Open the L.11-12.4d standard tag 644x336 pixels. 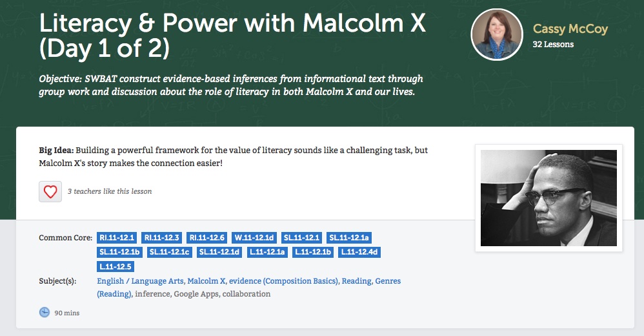359,252
